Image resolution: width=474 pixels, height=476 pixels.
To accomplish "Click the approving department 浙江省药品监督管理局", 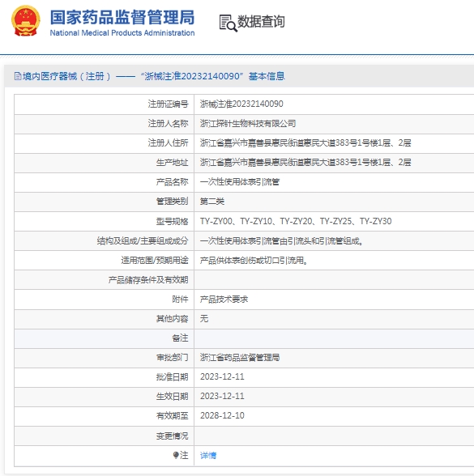I will (240, 357).
